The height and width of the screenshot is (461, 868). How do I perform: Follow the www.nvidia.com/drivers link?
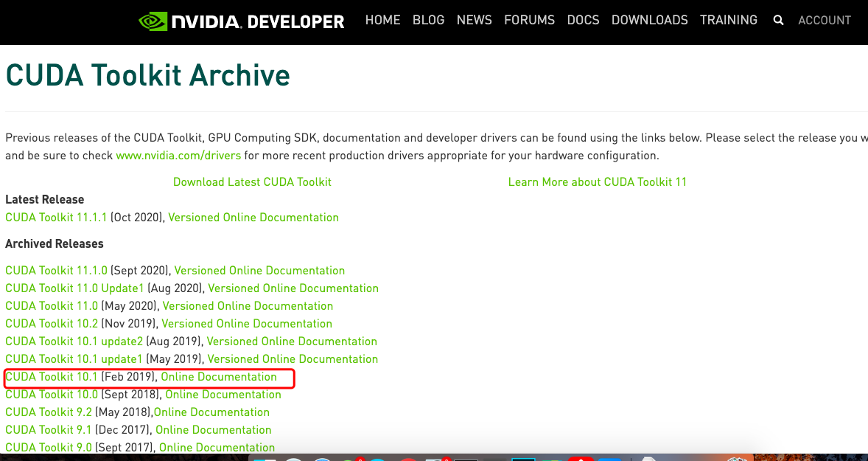[178, 156]
